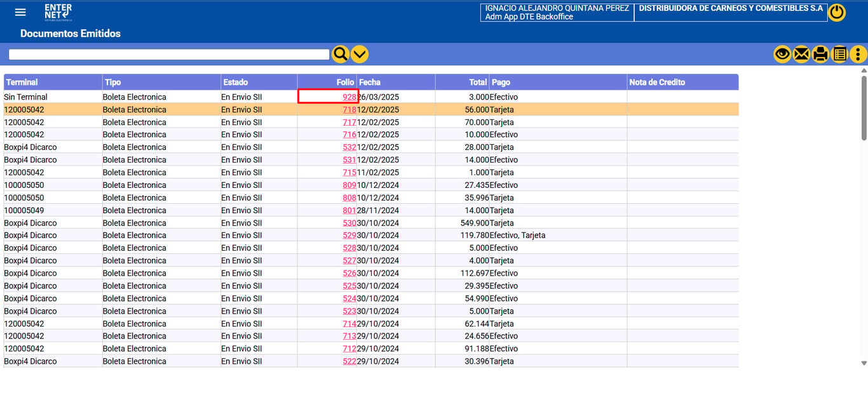Sort by Total column header
This screenshot has width=868, height=393.
click(x=462, y=82)
